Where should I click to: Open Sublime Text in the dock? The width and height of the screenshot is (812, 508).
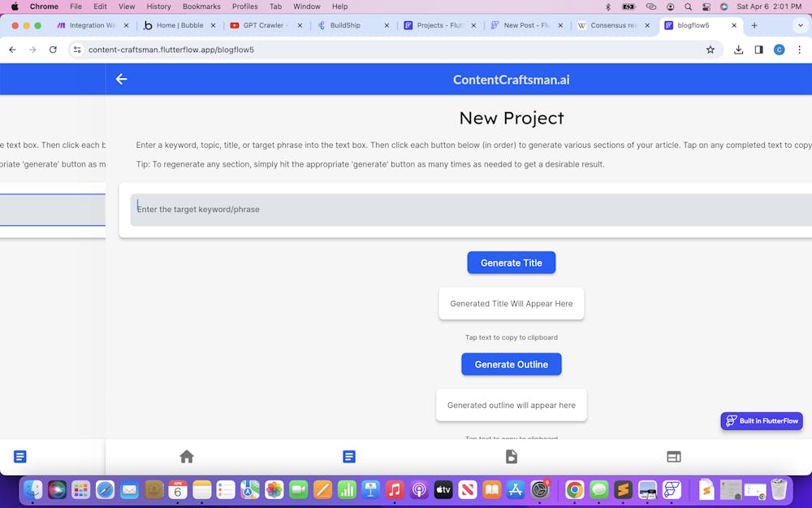click(623, 489)
